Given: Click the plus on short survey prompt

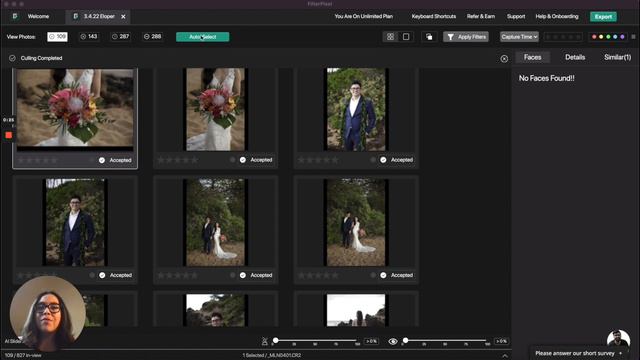Looking at the screenshot, I should click(621, 353).
